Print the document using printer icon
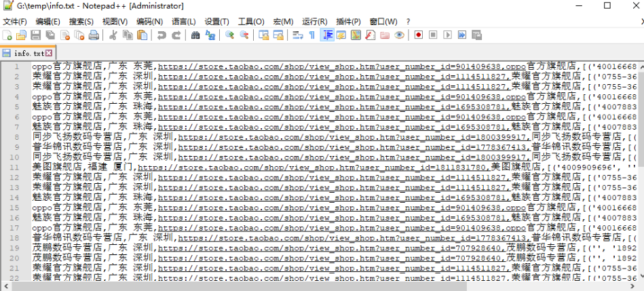The height and width of the screenshot is (291, 644). [x=94, y=35]
